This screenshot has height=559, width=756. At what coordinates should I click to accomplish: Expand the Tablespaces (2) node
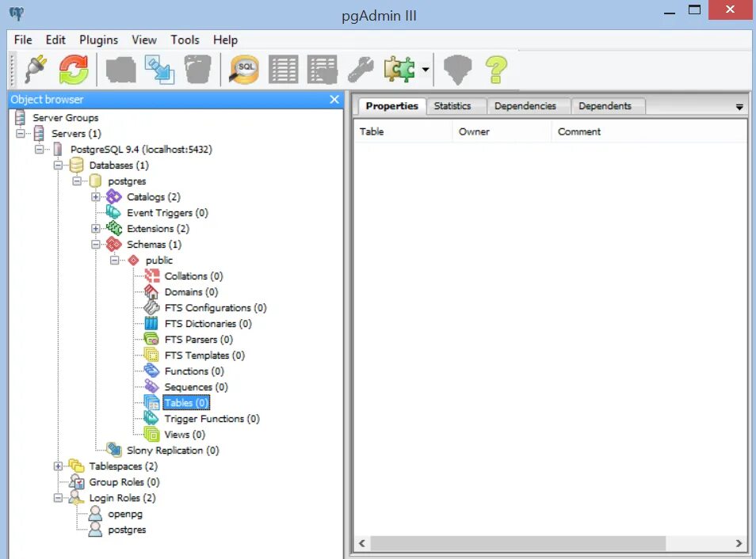58,466
